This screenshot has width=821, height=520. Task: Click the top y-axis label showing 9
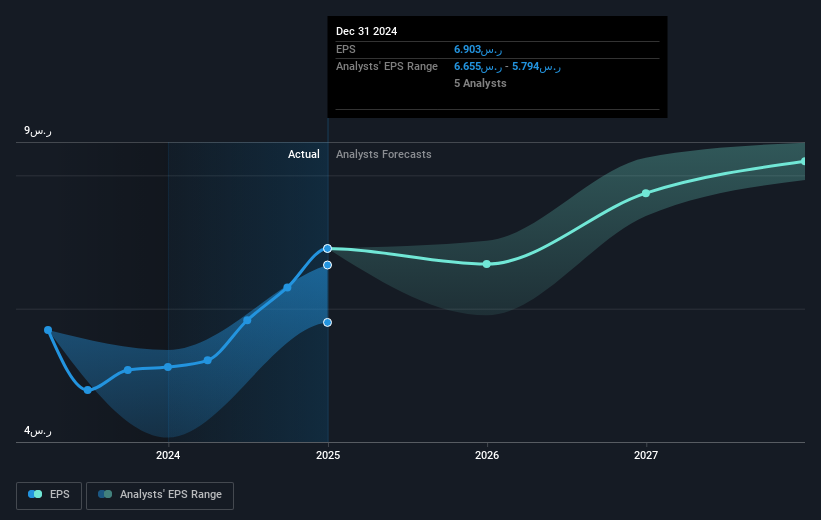(x=38, y=130)
